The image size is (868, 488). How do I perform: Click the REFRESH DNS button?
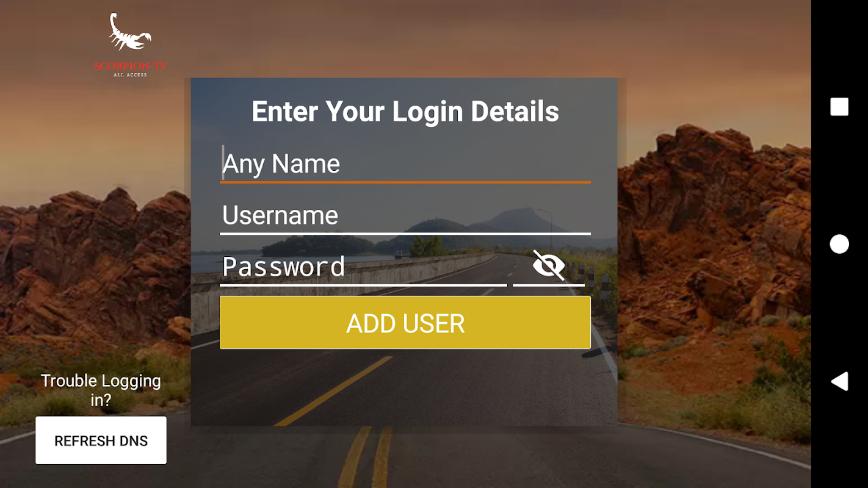coord(101,440)
